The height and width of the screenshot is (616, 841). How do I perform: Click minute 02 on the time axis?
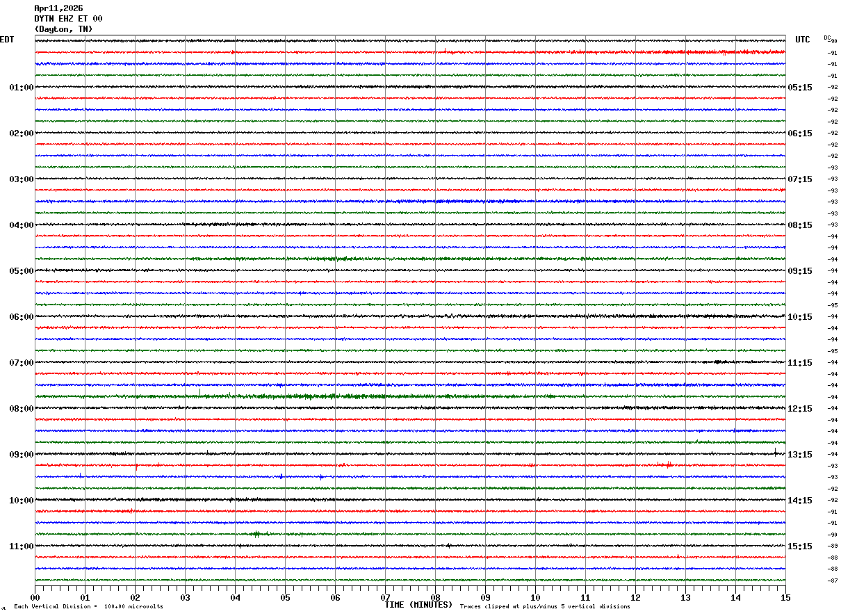pyautogui.click(x=135, y=597)
